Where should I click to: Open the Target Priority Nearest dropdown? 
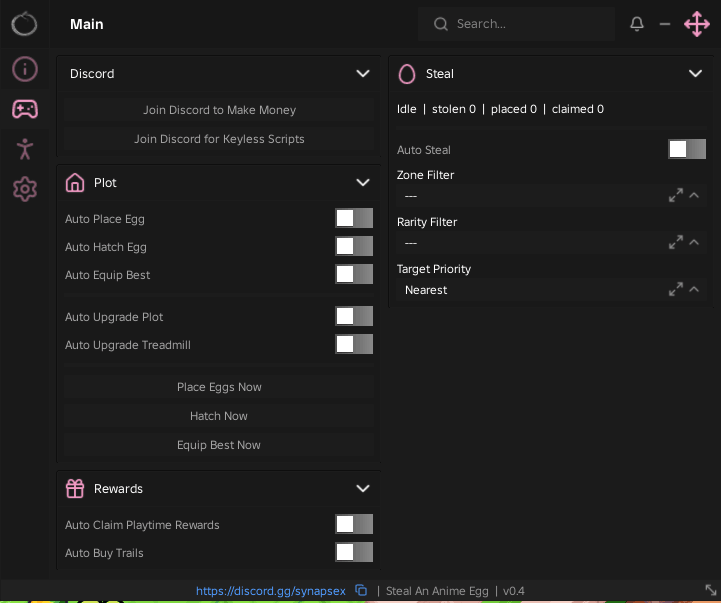coord(551,290)
